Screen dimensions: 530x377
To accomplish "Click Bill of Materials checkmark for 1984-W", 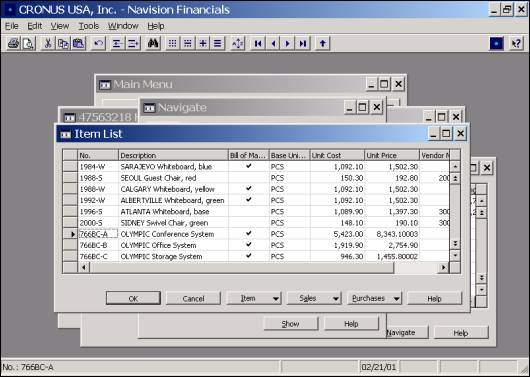I will pos(249,166).
